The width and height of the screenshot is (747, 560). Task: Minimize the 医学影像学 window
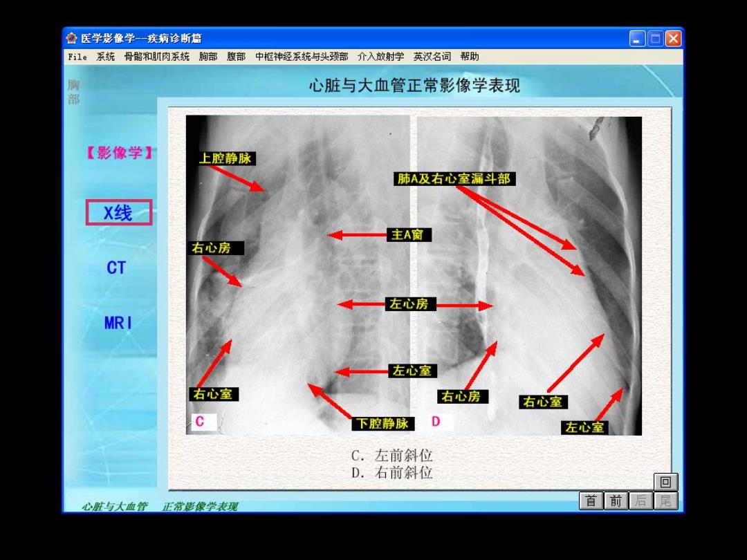(637, 39)
